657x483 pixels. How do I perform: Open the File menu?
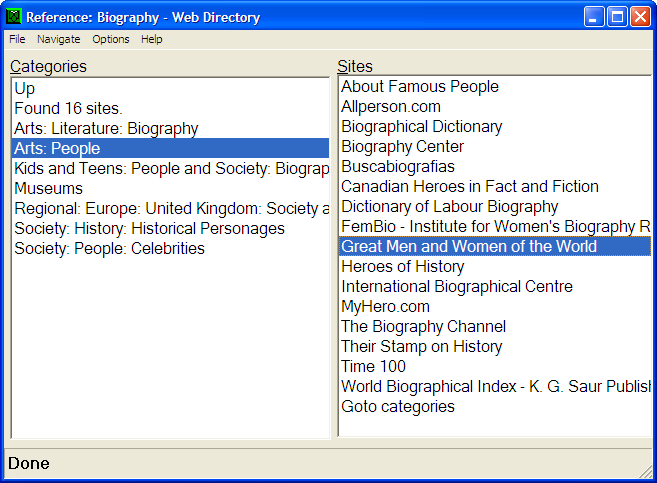coord(17,39)
